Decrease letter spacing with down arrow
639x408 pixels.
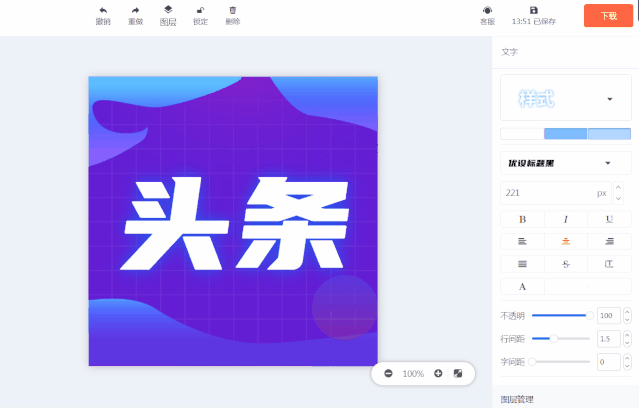(627, 366)
